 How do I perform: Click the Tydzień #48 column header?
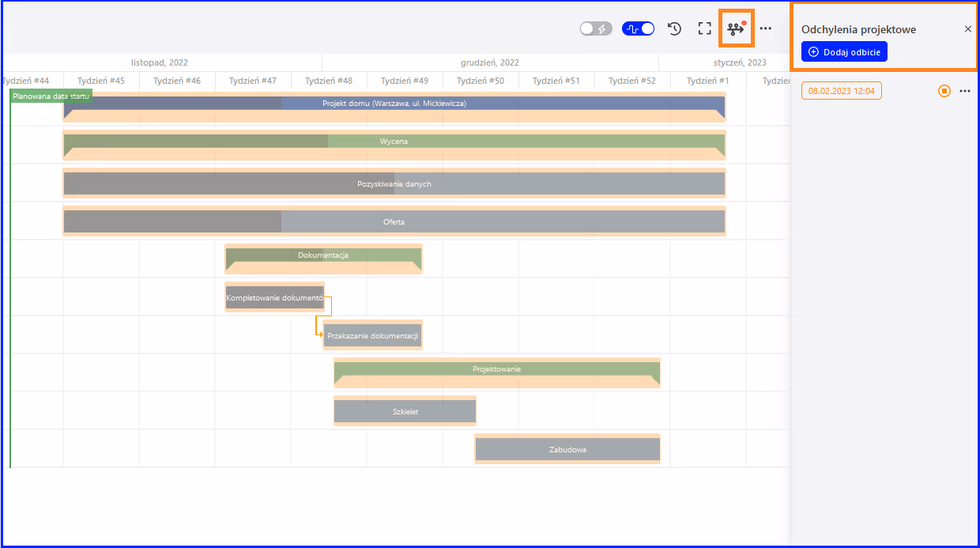329,81
